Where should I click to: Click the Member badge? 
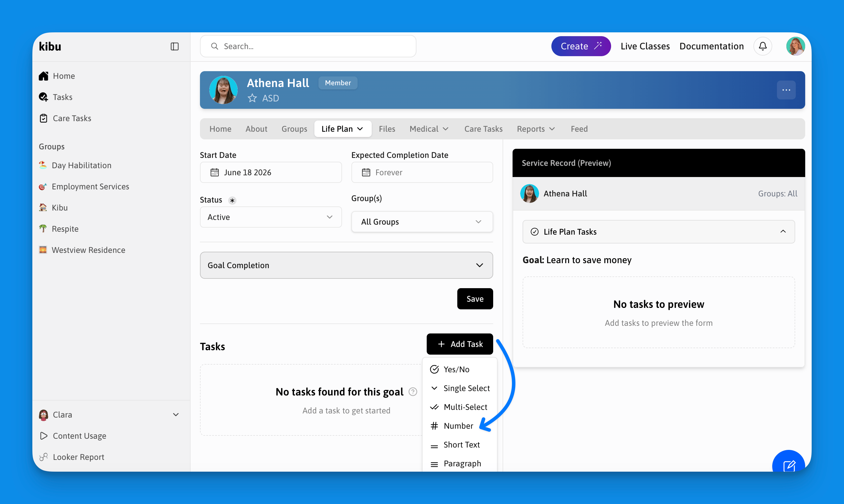(338, 83)
